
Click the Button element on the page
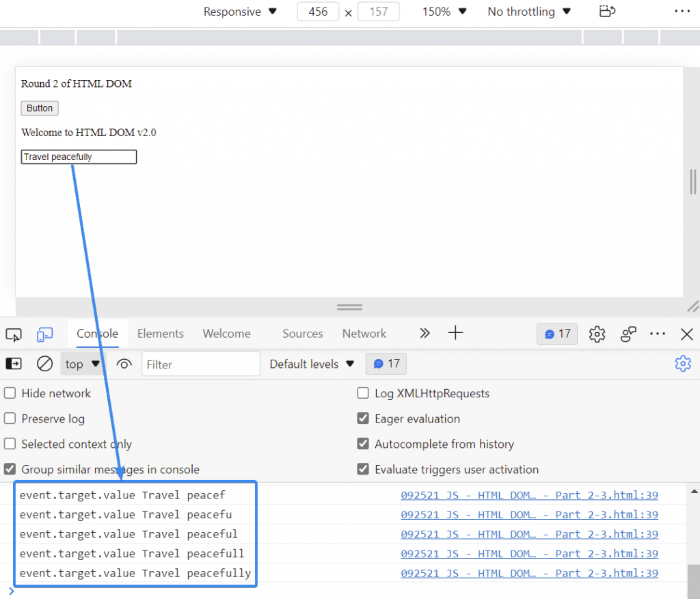point(39,108)
